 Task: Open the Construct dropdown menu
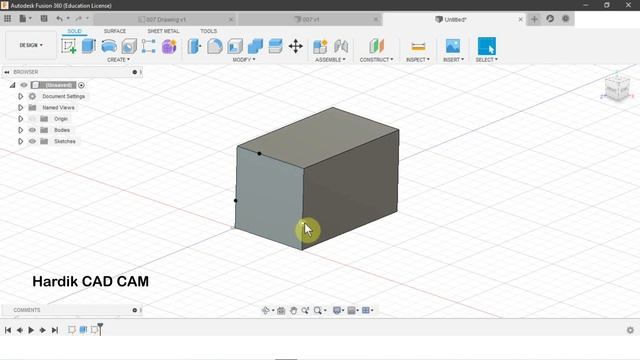(x=376, y=60)
